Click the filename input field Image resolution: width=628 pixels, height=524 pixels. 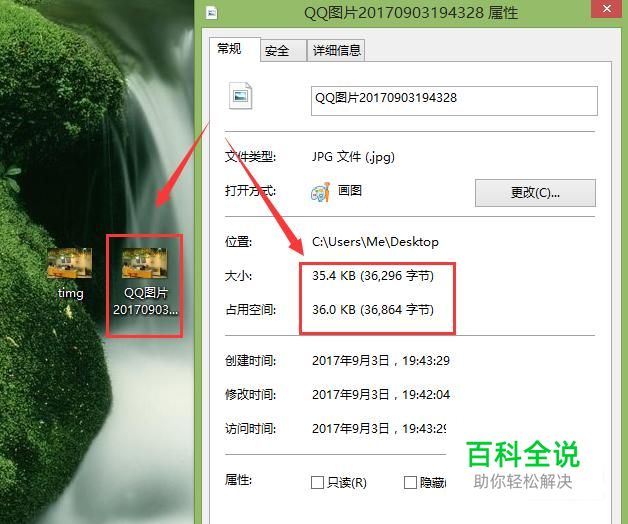point(454,101)
